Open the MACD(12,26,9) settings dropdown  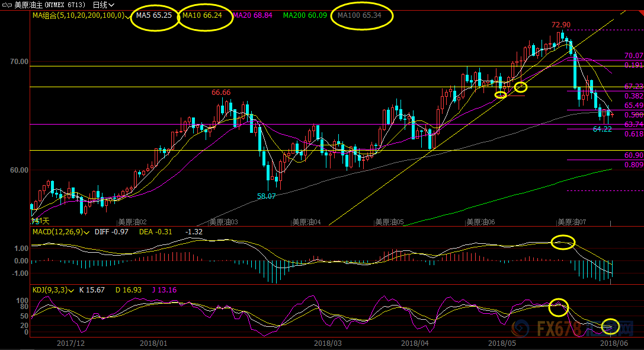click(x=88, y=232)
